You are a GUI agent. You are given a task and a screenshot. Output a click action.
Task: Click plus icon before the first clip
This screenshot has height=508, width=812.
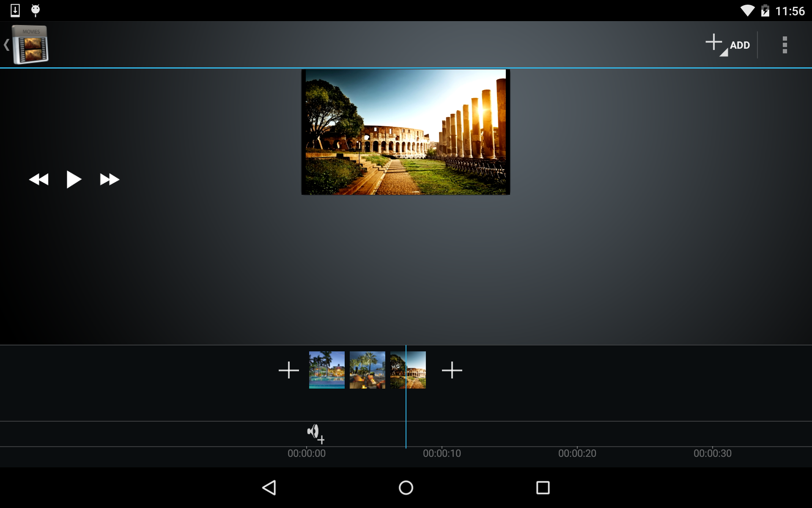click(x=289, y=370)
